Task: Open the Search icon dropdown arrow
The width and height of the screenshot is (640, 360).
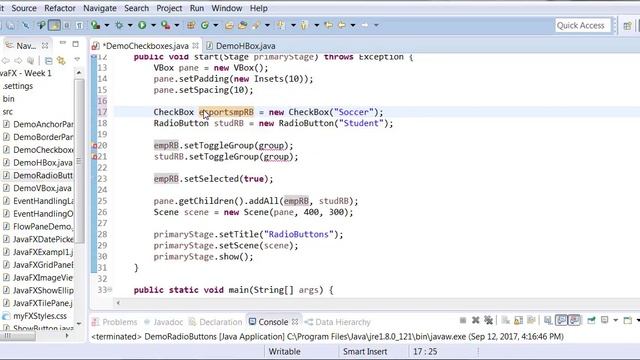Action: [x=267, y=25]
